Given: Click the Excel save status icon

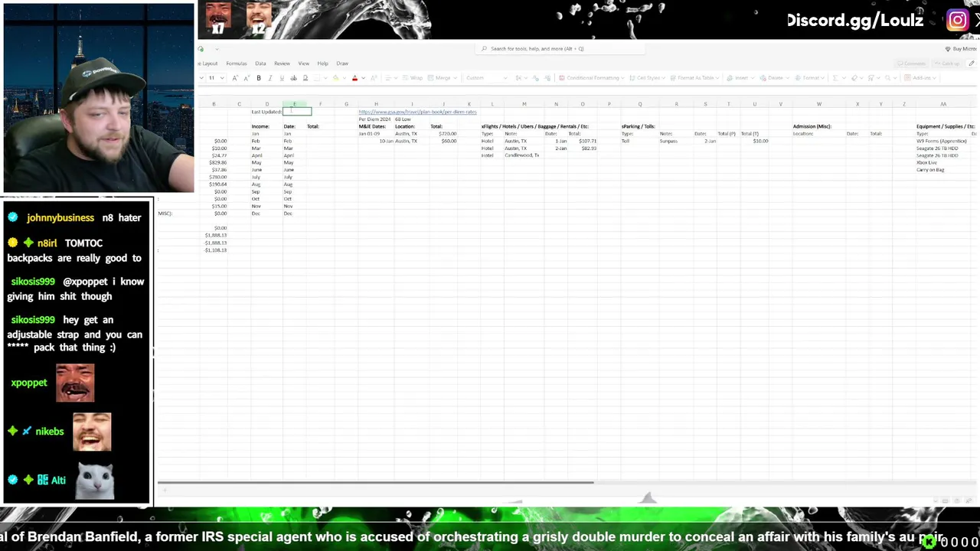Looking at the screenshot, I should point(201,49).
